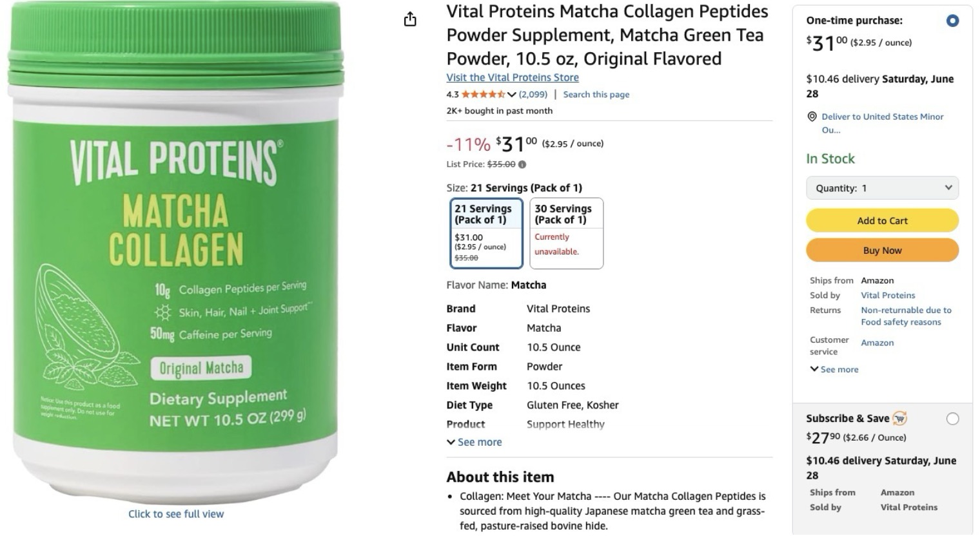
Task: Click the Subscribe & Save circular arrow icon
Action: point(900,418)
